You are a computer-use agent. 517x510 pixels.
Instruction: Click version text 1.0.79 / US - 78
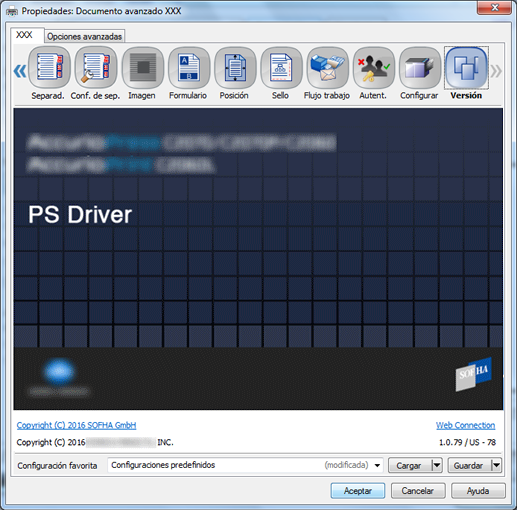click(x=467, y=442)
